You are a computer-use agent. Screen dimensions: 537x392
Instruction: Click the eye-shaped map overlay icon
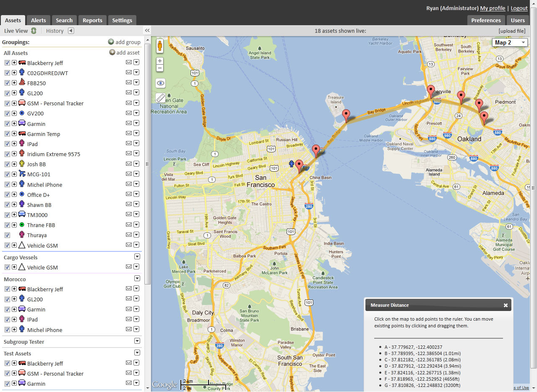coord(160,83)
